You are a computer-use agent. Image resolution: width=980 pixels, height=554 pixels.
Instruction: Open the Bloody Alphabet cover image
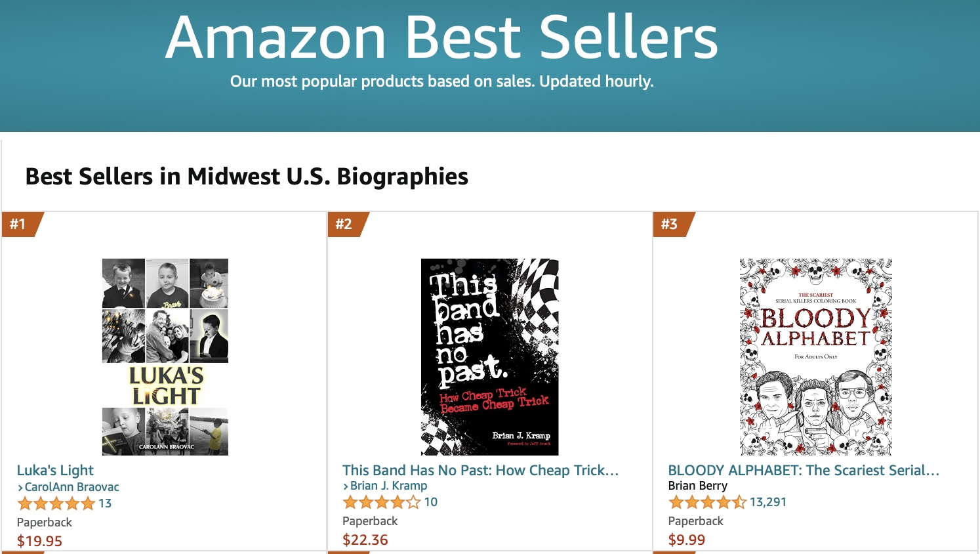tap(816, 356)
